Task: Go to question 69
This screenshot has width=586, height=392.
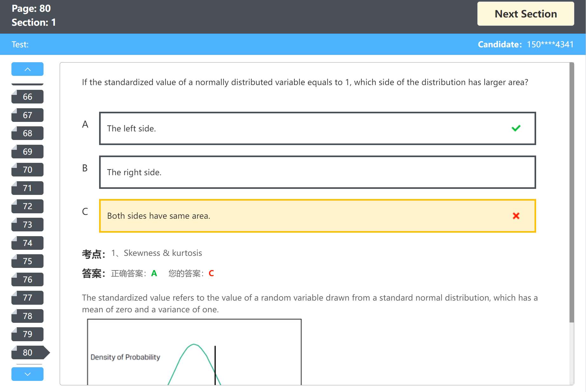Action: click(28, 152)
